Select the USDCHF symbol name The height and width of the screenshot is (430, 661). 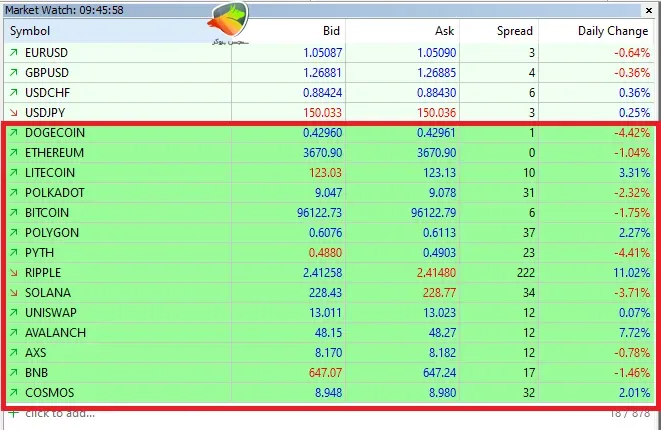48,93
